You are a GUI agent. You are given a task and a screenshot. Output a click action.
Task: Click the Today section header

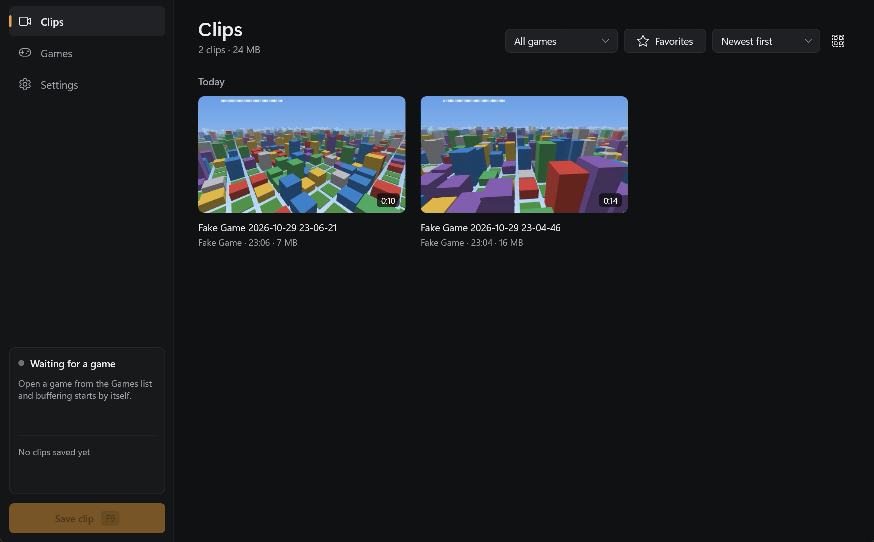211,81
